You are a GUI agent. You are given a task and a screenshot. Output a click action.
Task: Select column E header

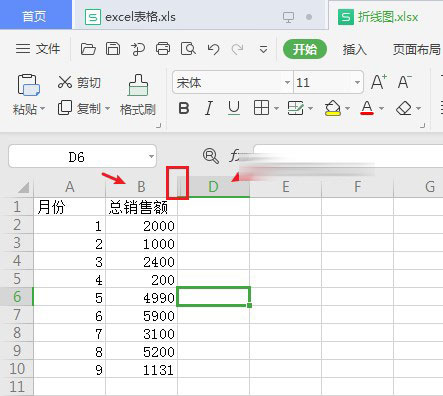pyautogui.click(x=285, y=187)
